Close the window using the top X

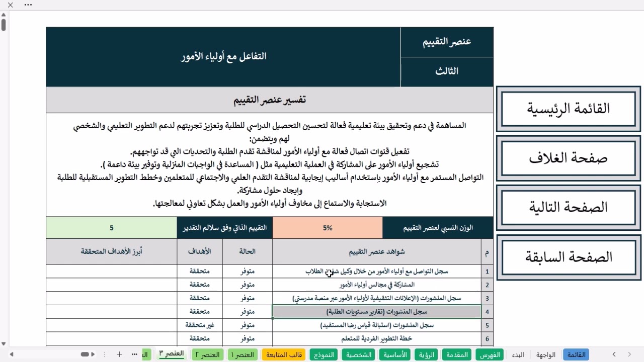pyautogui.click(x=11, y=5)
